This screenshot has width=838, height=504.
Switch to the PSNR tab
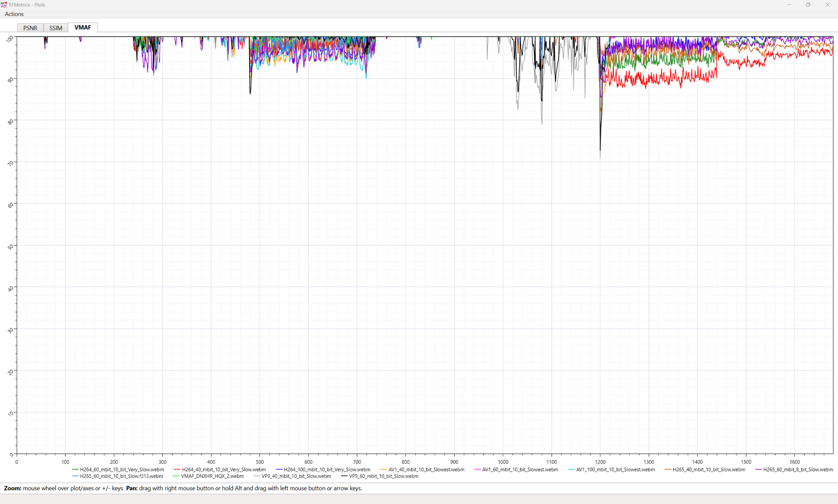click(30, 28)
